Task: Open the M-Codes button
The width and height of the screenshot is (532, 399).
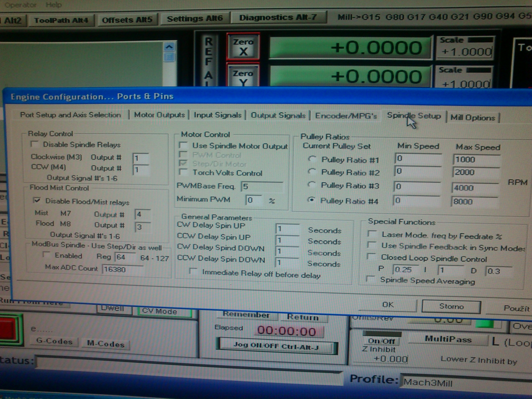Action: (105, 344)
